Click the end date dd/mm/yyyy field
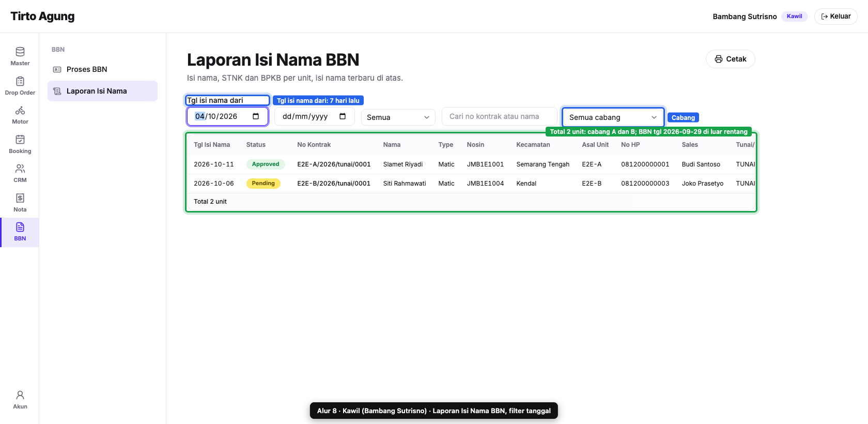The width and height of the screenshot is (868, 424). tap(315, 116)
